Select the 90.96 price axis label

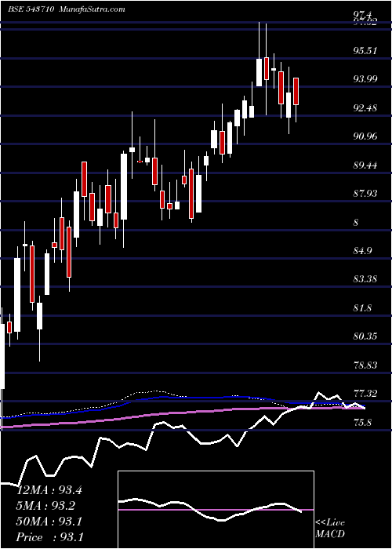[x=365, y=136]
